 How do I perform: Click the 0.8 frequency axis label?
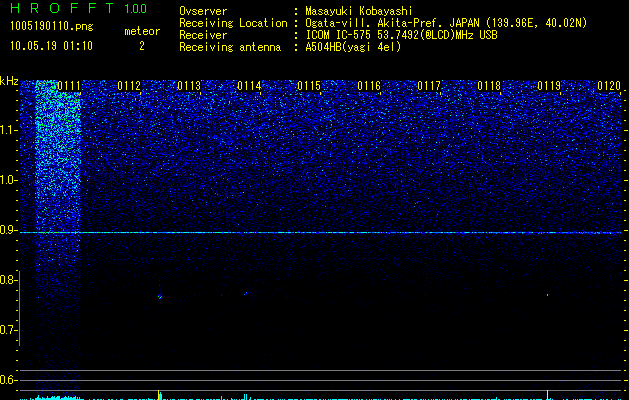[x=8, y=280]
